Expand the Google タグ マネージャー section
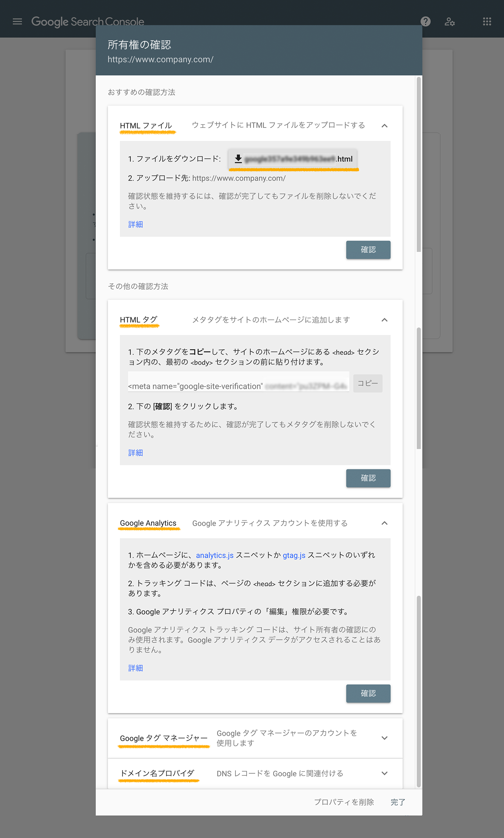504x838 pixels. pyautogui.click(x=384, y=738)
